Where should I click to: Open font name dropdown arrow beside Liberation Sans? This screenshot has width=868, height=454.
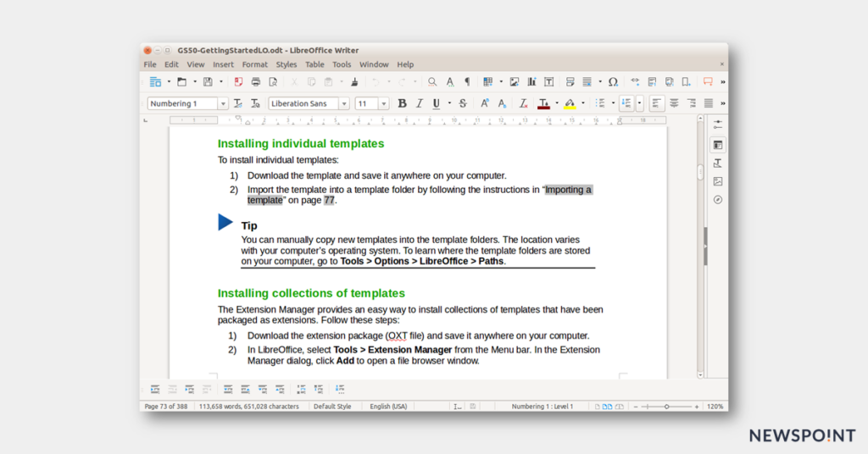[344, 103]
